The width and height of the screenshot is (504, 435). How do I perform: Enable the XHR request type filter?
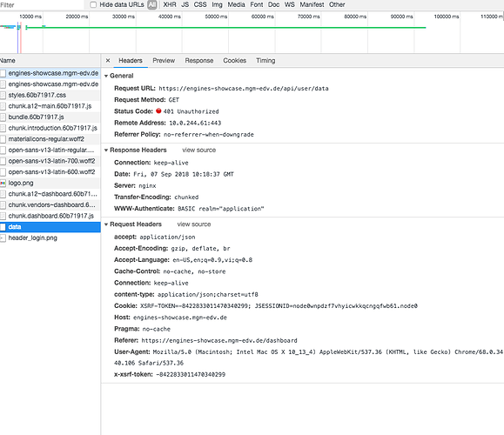(170, 4)
